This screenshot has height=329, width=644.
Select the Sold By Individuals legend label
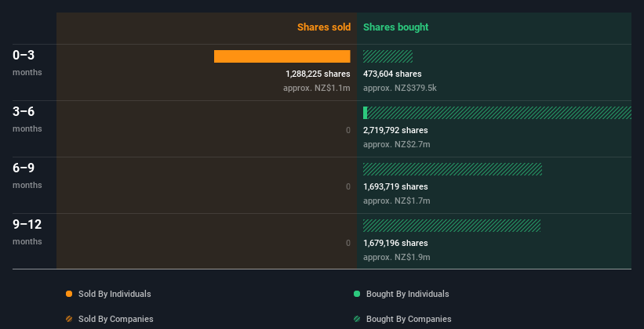click(115, 294)
